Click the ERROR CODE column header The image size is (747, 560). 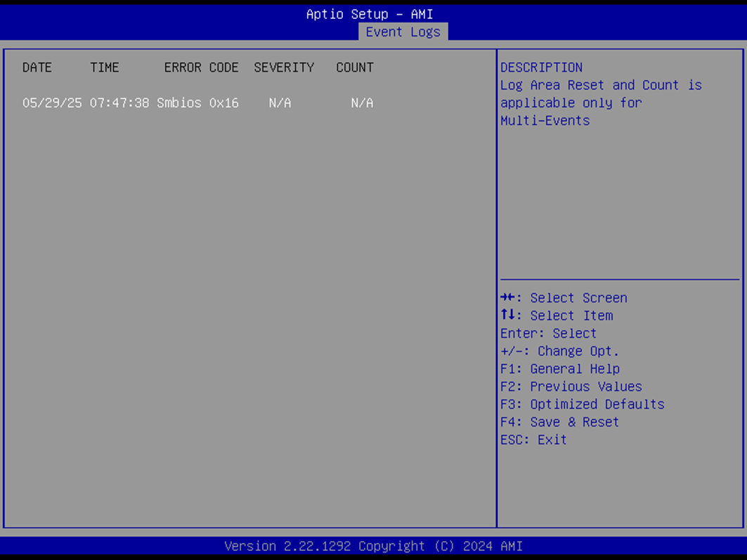click(x=201, y=67)
